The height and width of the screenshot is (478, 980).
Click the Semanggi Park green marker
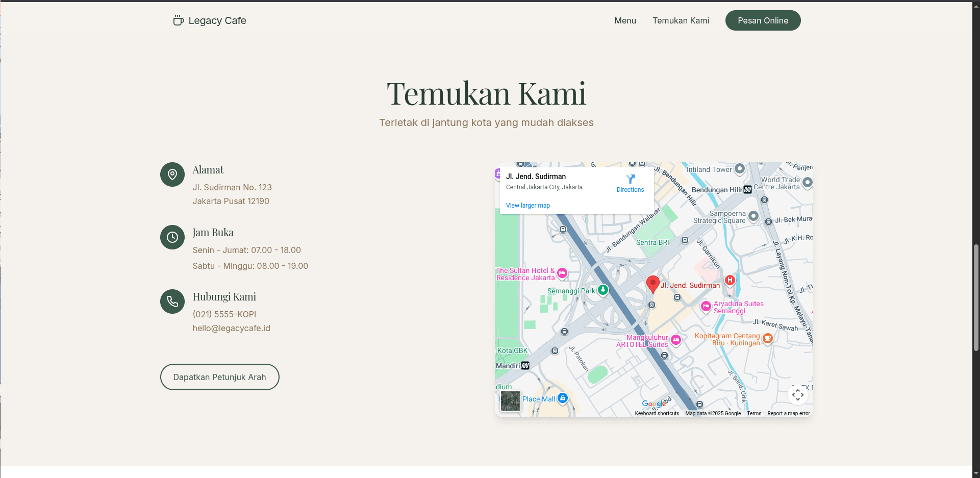tap(603, 290)
